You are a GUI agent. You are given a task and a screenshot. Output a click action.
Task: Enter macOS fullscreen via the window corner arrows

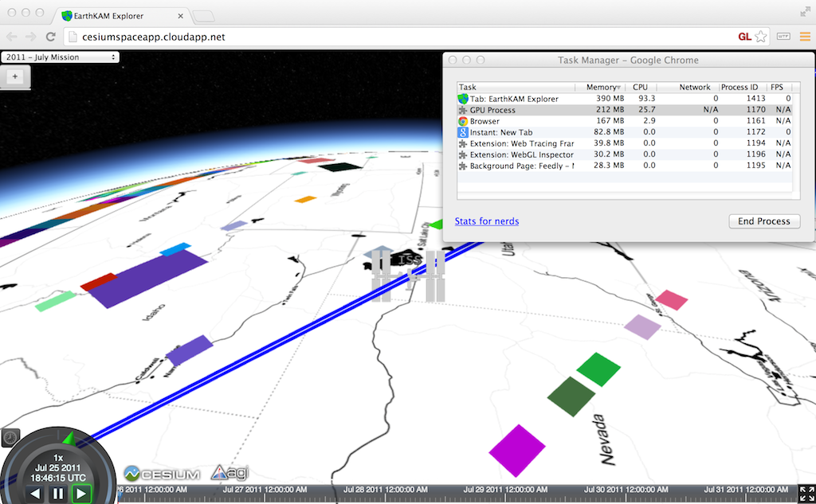[805, 13]
